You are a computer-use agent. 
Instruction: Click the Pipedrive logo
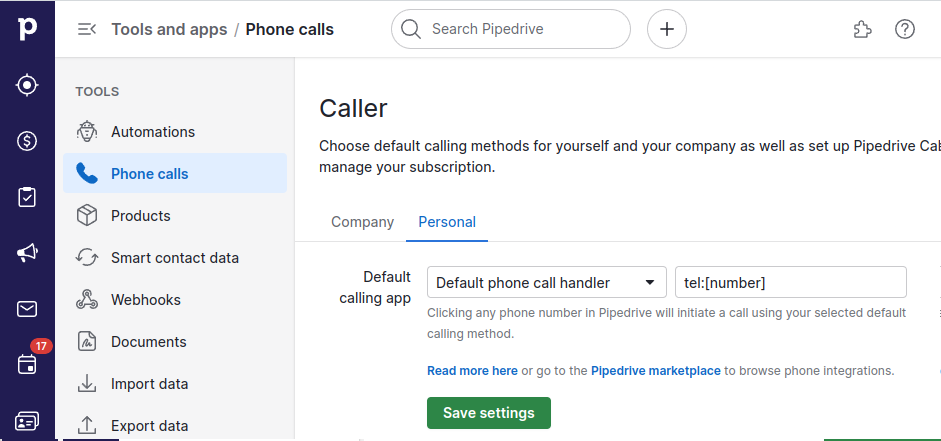click(x=27, y=29)
